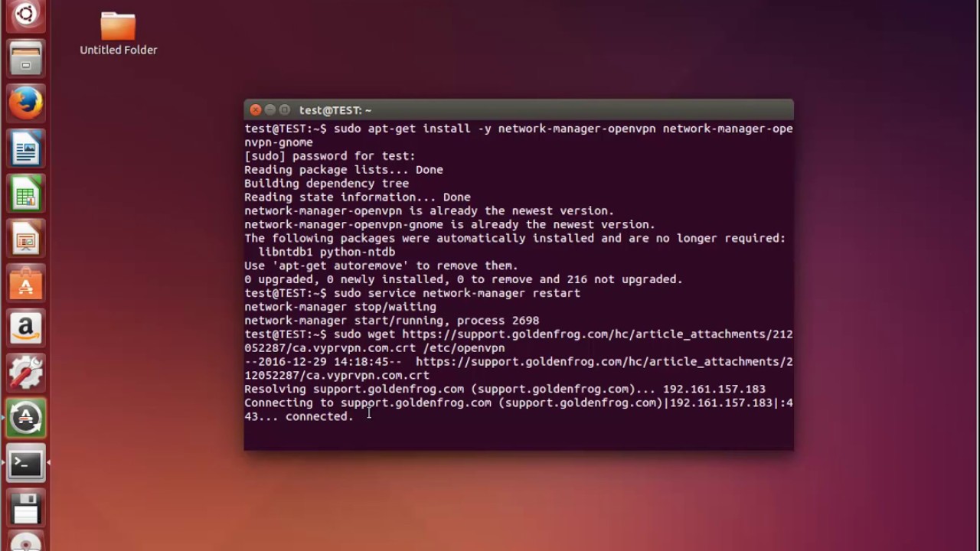Click 'libntdb1 python-ntdb' package line
Image resolution: width=980 pixels, height=551 pixels.
(x=327, y=252)
